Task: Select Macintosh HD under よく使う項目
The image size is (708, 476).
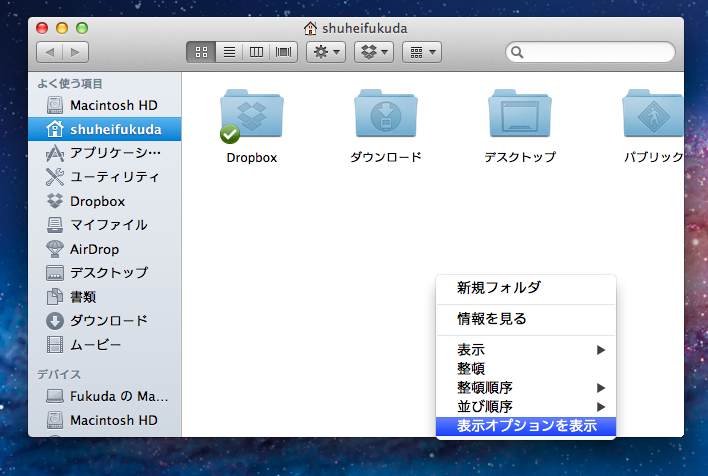Action: [105, 105]
